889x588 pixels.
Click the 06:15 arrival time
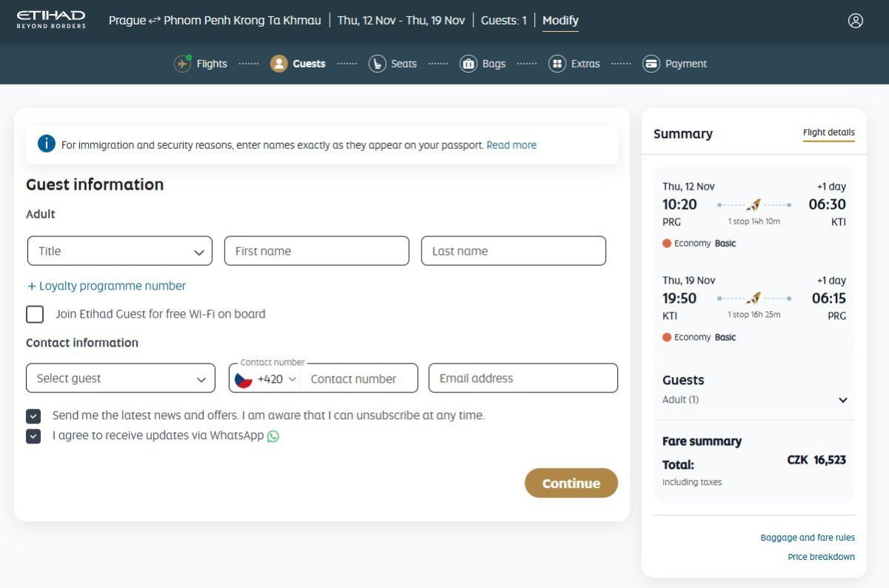(x=829, y=298)
